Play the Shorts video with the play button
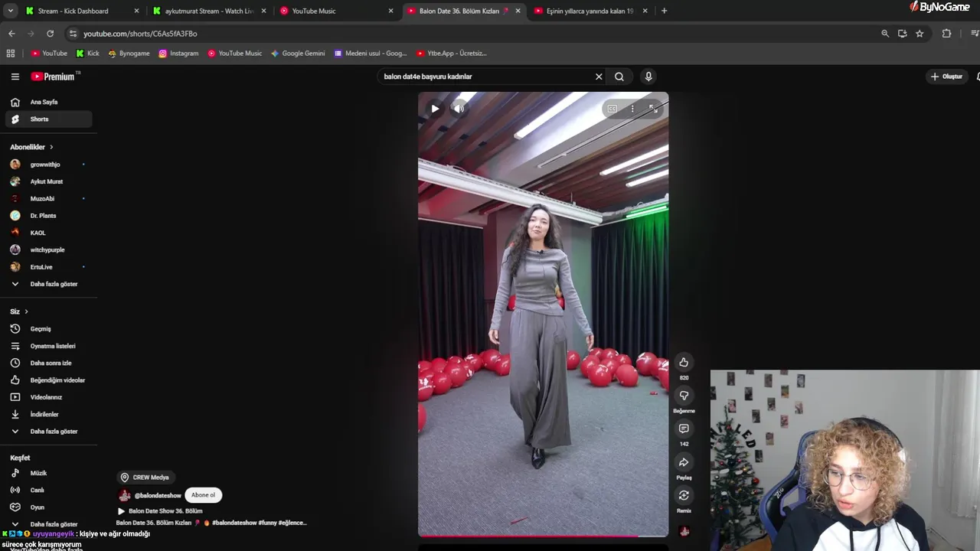This screenshot has height=551, width=980. coord(435,109)
